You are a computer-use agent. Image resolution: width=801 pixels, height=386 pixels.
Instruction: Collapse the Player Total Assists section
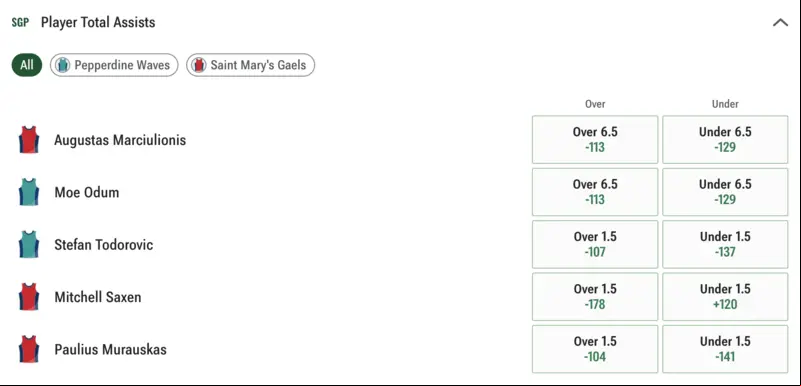point(780,22)
